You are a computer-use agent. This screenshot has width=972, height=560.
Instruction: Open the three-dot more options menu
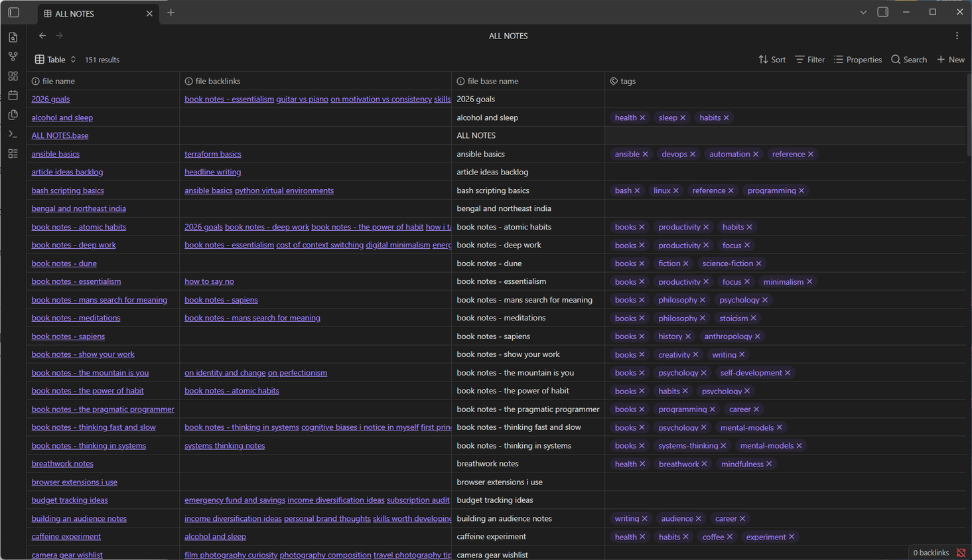click(x=957, y=36)
